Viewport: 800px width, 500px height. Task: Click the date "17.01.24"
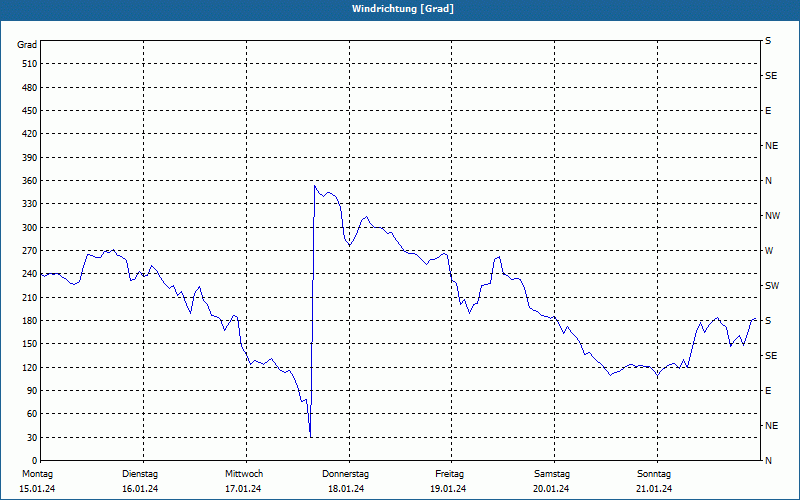tap(243, 489)
